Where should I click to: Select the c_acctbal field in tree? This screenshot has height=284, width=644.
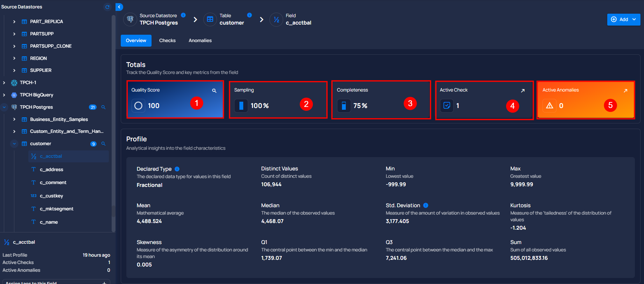[69, 156]
